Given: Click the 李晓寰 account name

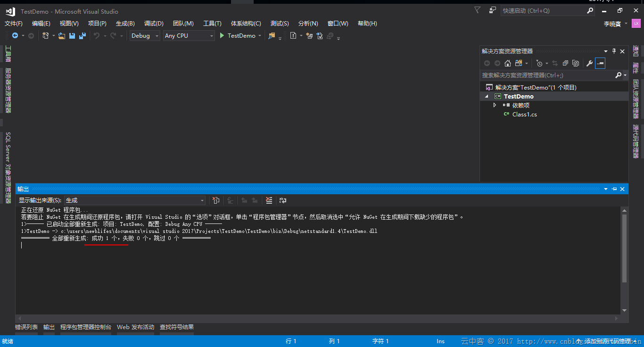Looking at the screenshot, I should coord(612,24).
